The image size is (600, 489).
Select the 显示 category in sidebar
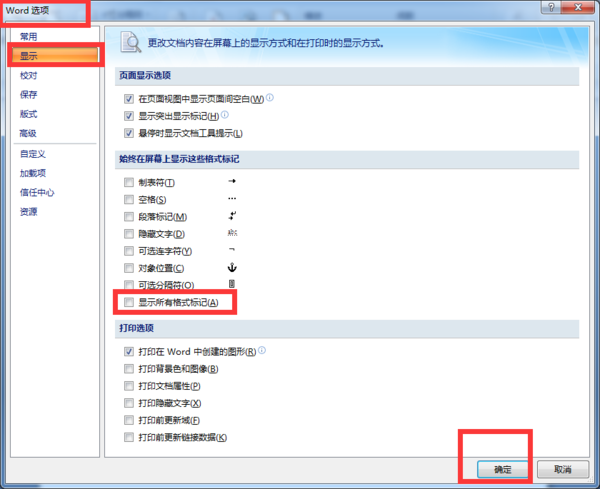click(x=55, y=55)
